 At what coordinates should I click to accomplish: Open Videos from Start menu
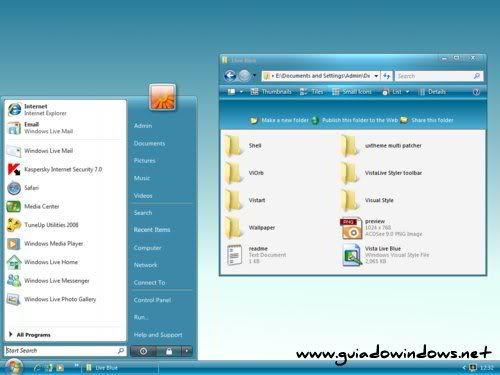[x=143, y=196]
